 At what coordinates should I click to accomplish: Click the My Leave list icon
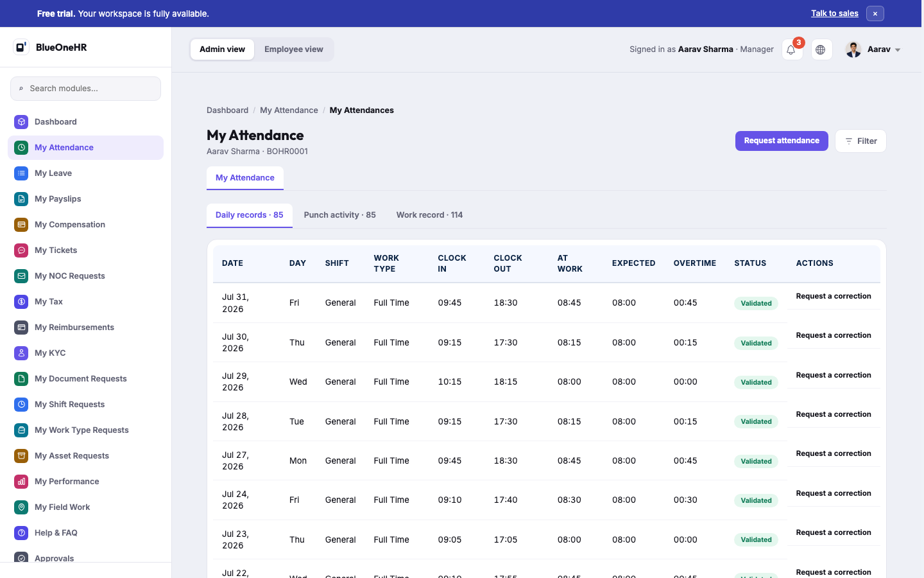pyautogui.click(x=21, y=173)
